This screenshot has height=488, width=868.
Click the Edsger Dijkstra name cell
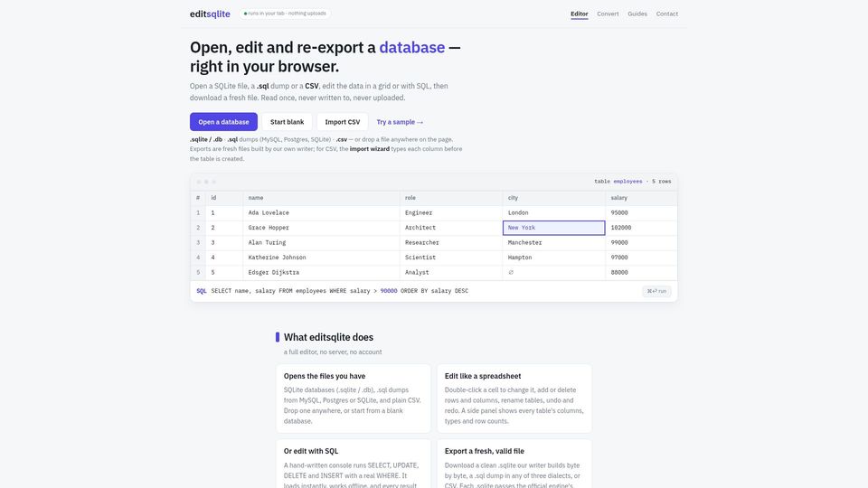tap(321, 272)
